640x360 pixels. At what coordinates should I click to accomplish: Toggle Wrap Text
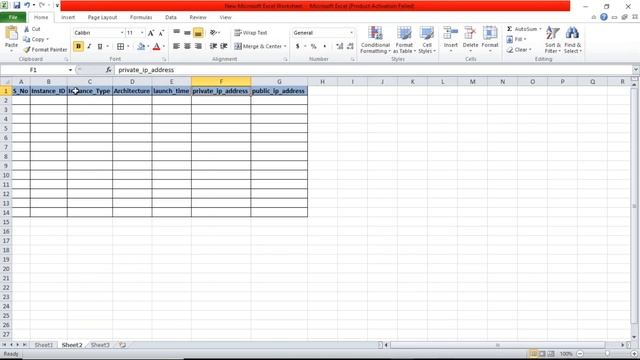point(251,33)
